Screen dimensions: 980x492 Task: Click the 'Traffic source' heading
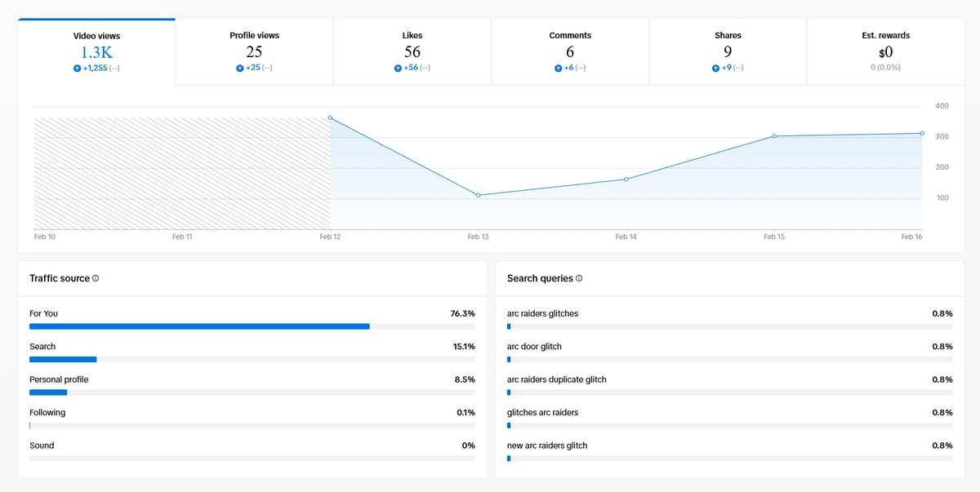(60, 278)
